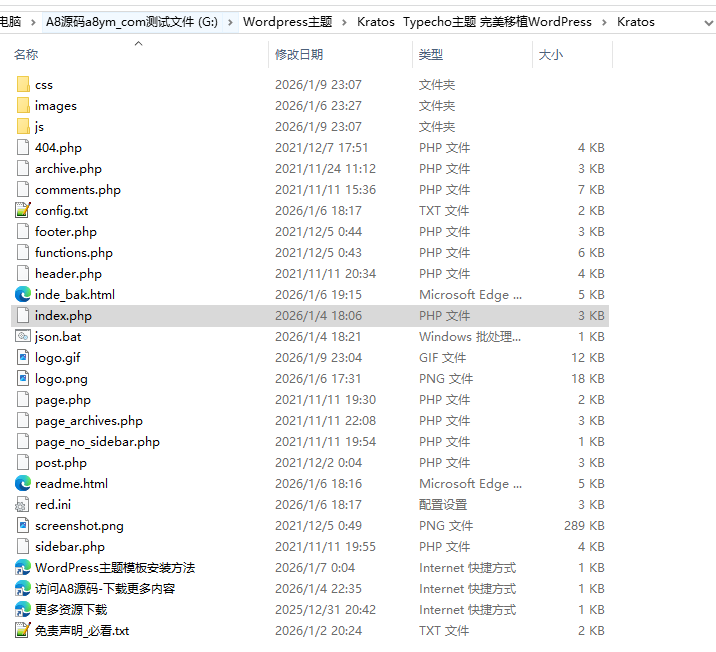Viewport: 716px width, 652px height.
Task: Select the file name inde_bak.html
Action: tap(75, 294)
